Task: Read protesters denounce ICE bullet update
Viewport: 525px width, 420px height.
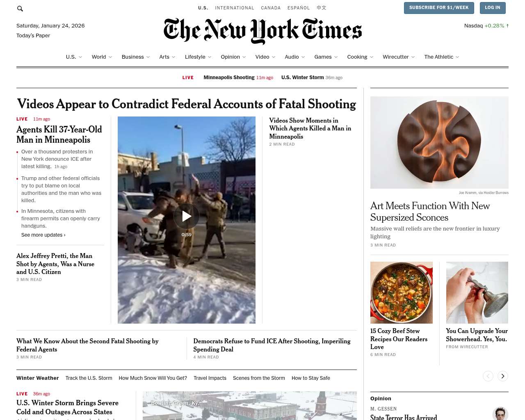Action: click(x=57, y=159)
